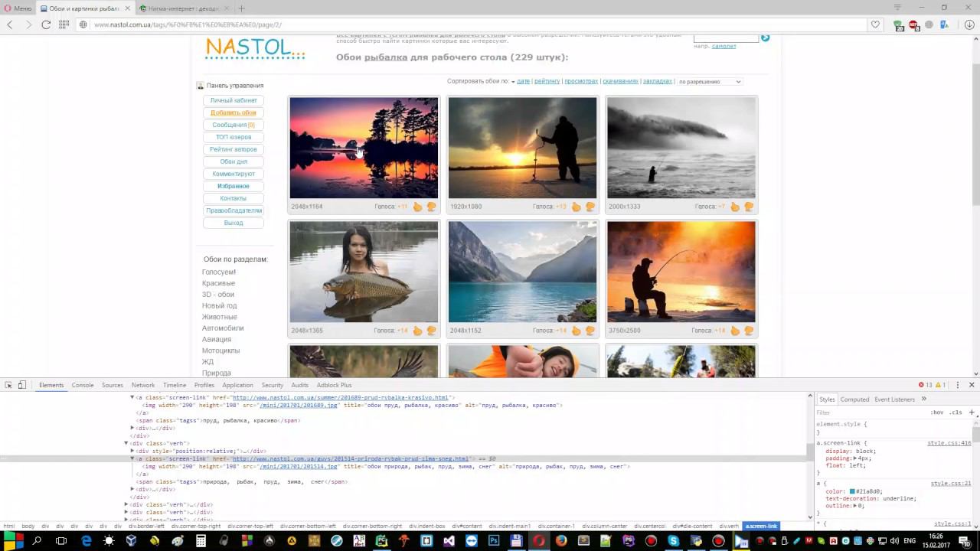Thumbs-up the 2048x1164 wallpaper
980x551 pixels.
[x=417, y=207]
